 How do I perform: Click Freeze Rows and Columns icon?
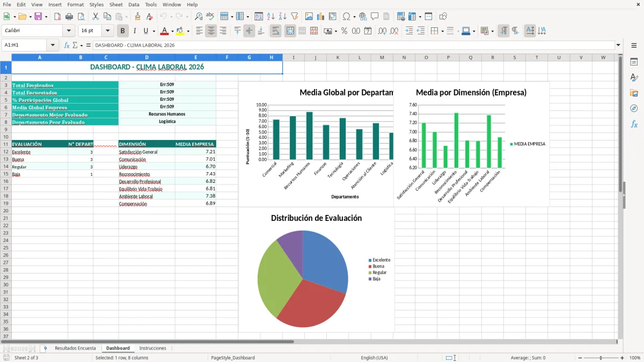[413, 17]
